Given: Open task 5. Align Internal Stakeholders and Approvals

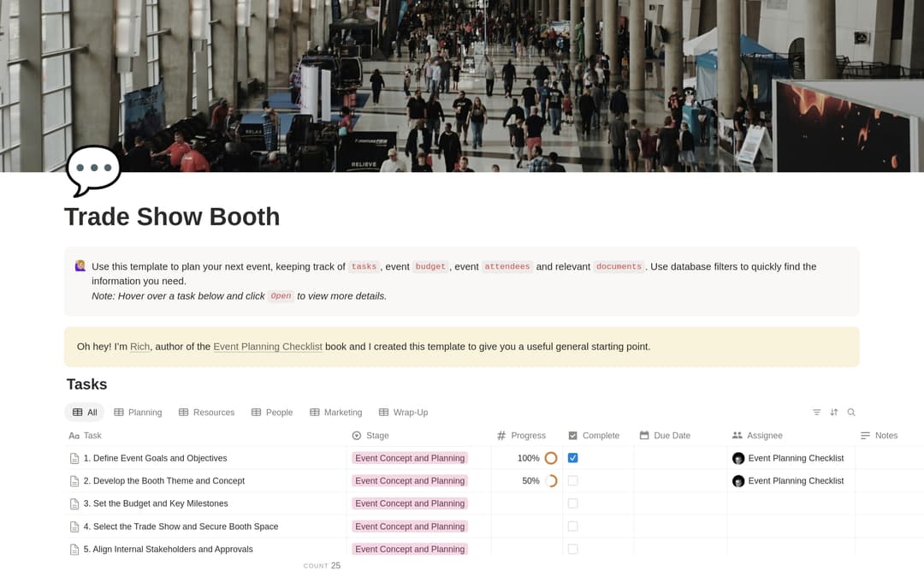Looking at the screenshot, I should (x=168, y=550).
